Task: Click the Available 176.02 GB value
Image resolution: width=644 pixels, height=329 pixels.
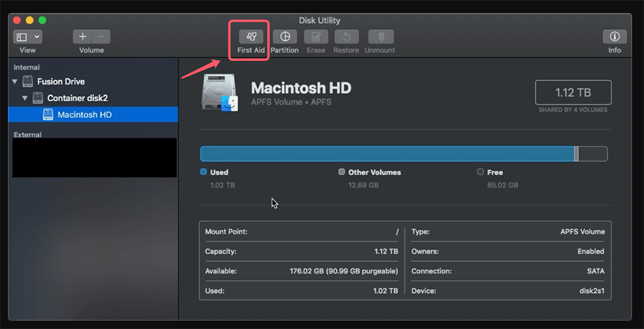Action: click(x=344, y=271)
